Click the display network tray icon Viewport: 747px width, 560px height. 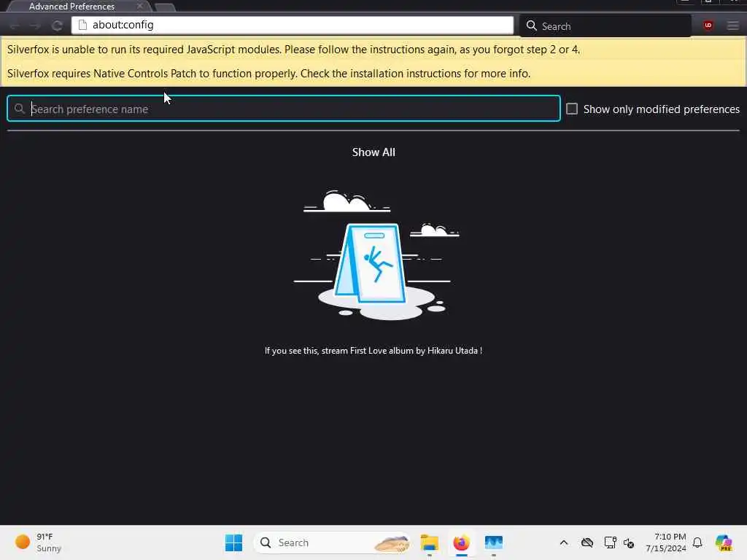tap(610, 542)
